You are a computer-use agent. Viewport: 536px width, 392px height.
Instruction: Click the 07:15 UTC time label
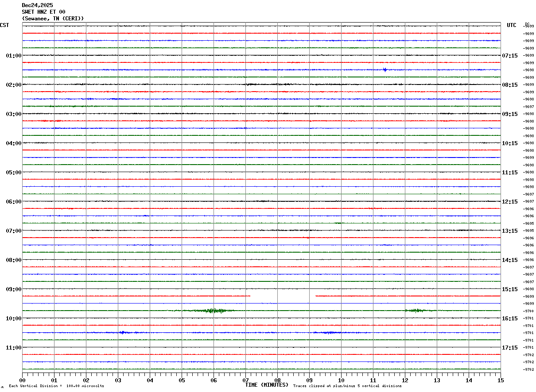509,56
